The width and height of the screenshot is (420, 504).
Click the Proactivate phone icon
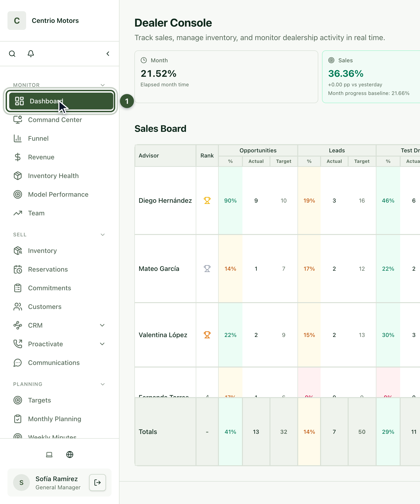[x=18, y=344]
